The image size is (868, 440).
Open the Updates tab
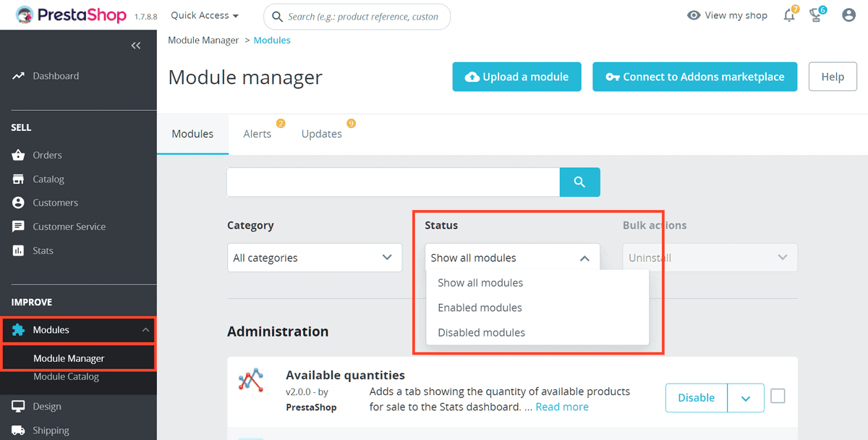321,134
